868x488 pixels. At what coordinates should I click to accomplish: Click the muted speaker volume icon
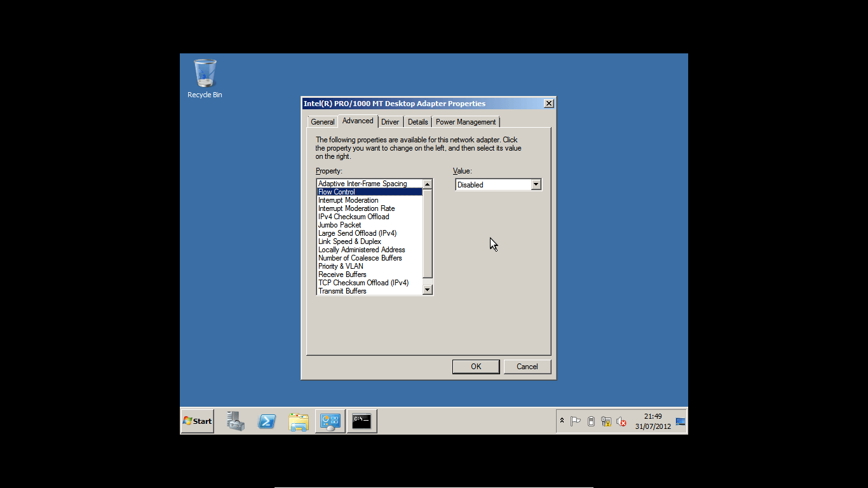(x=621, y=421)
